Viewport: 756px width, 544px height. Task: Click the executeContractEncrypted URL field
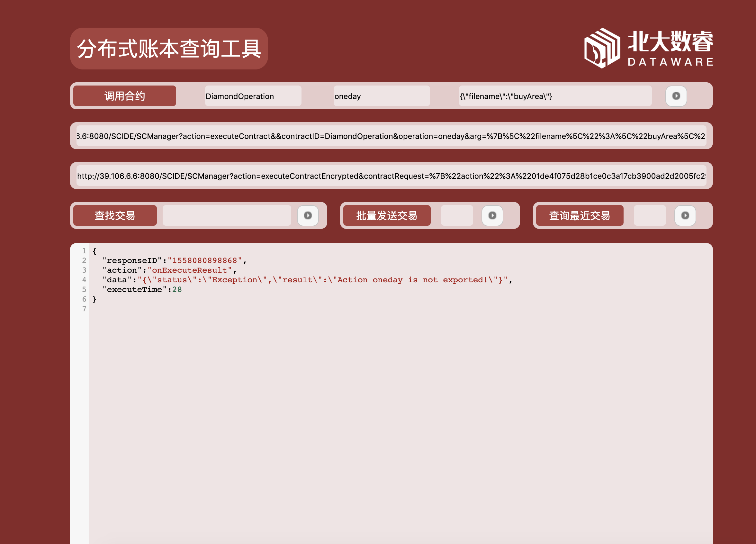391,176
